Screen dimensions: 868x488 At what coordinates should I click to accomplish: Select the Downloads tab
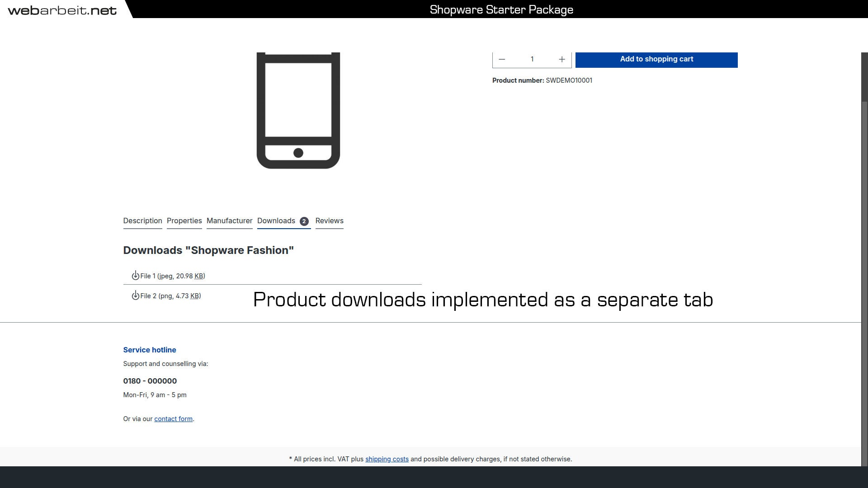click(x=284, y=221)
